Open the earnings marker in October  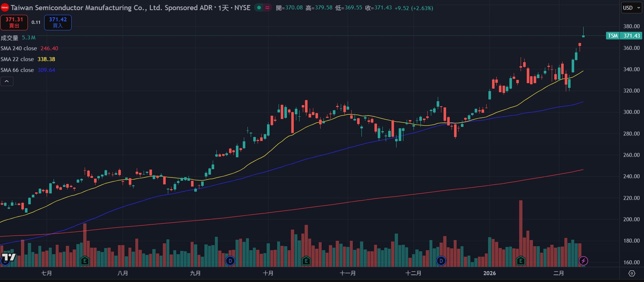click(x=306, y=261)
